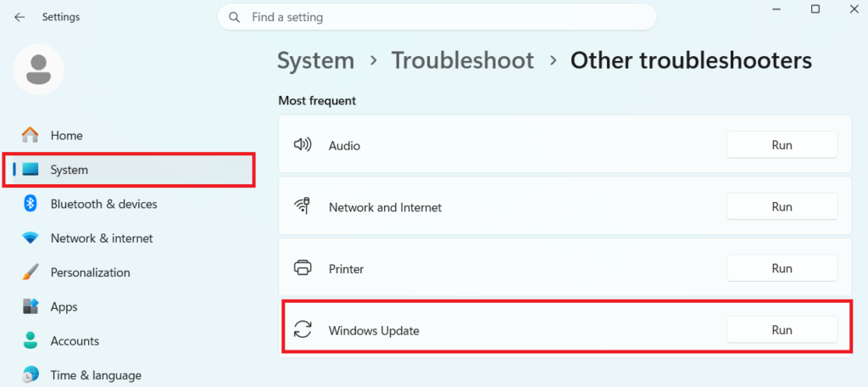Minimize the Settings window
The height and width of the screenshot is (387, 868).
point(777,8)
